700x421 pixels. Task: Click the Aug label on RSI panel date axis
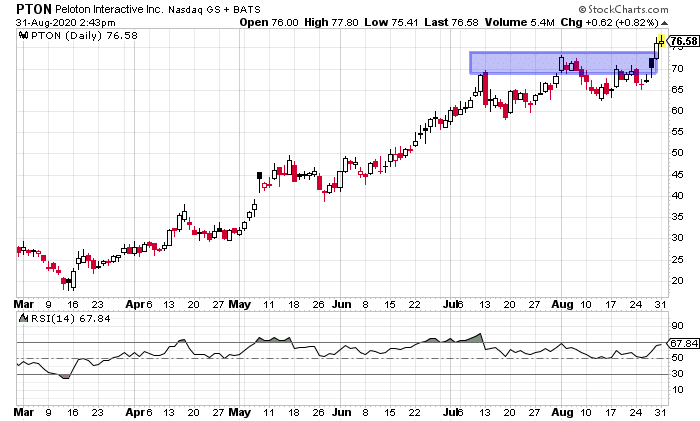click(x=562, y=412)
